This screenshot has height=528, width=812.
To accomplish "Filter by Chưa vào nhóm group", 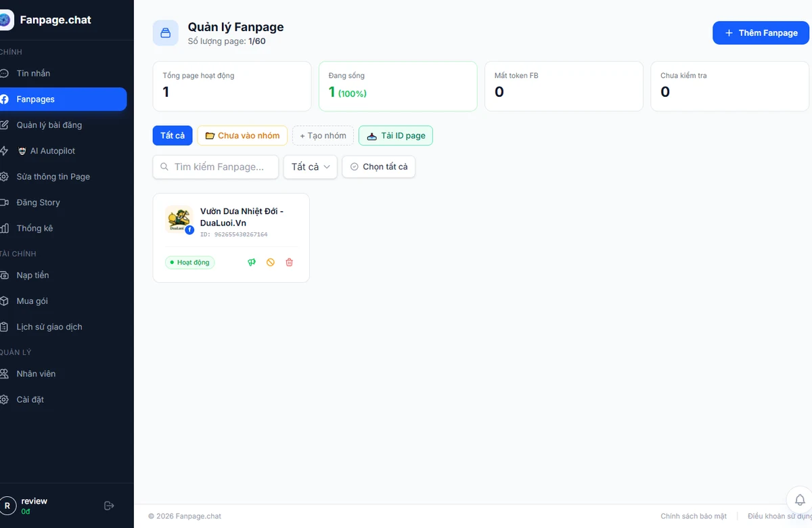I will click(242, 135).
